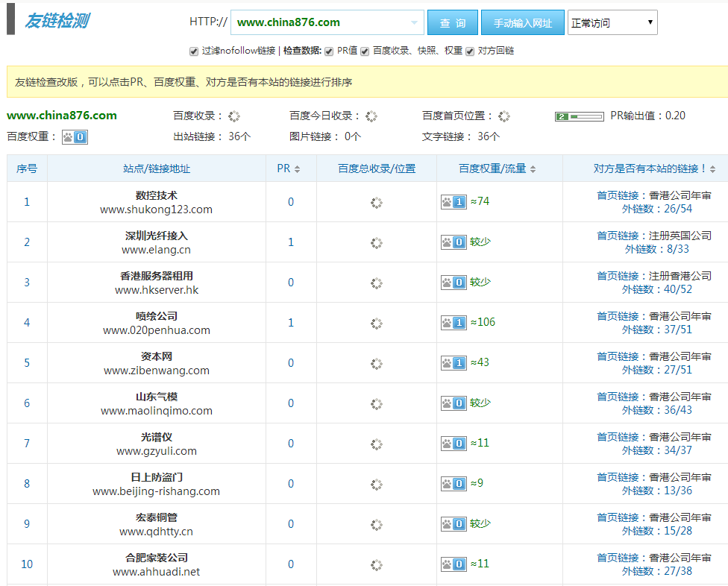Toggle the 对方回链 checkbox
Image resolution: width=728 pixels, height=586 pixels.
pyautogui.click(x=469, y=51)
